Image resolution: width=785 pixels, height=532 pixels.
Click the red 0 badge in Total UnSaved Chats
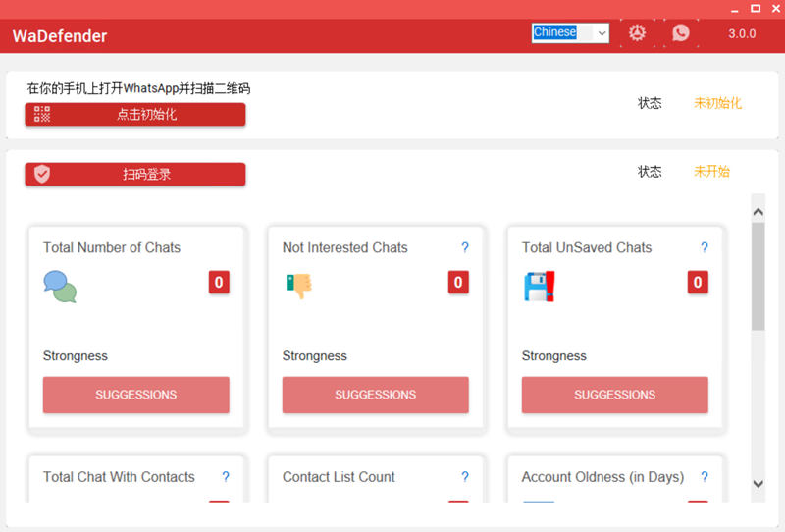coord(698,283)
